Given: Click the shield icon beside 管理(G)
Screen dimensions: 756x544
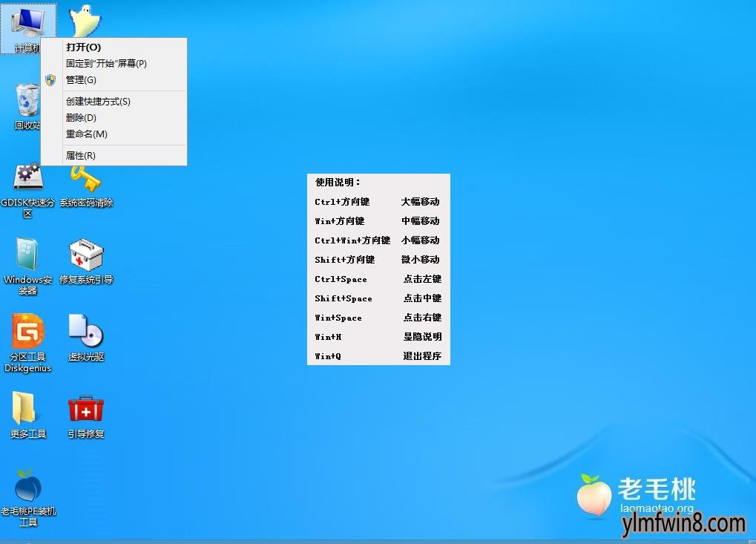Looking at the screenshot, I should [x=50, y=80].
